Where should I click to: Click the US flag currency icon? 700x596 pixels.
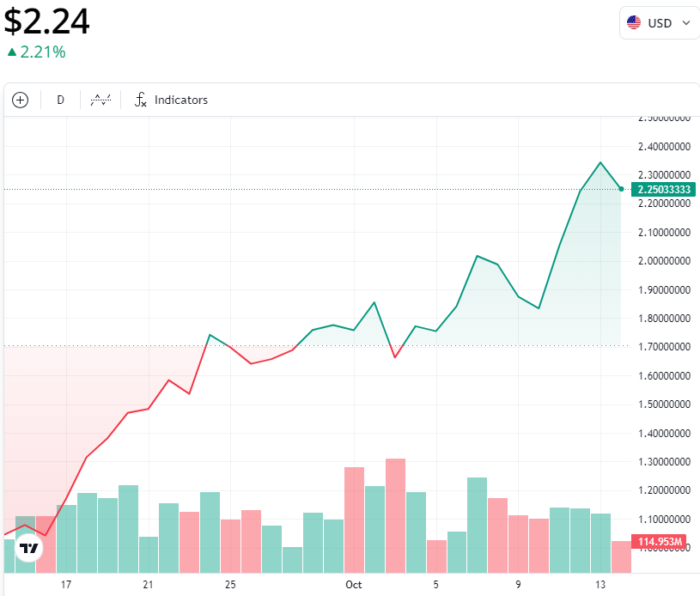click(x=634, y=23)
